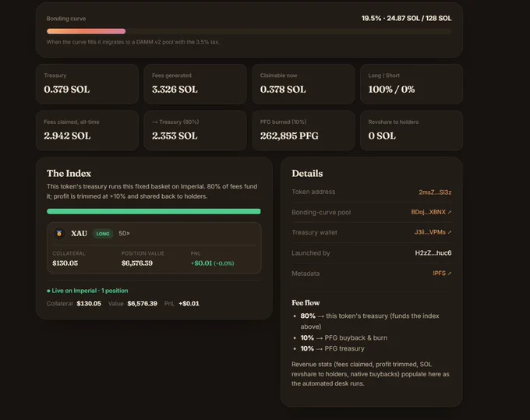Image resolution: width=530 pixels, height=420 pixels.
Task: Open the Treasury wallet J3ii...VPMs link
Action: [429, 232]
